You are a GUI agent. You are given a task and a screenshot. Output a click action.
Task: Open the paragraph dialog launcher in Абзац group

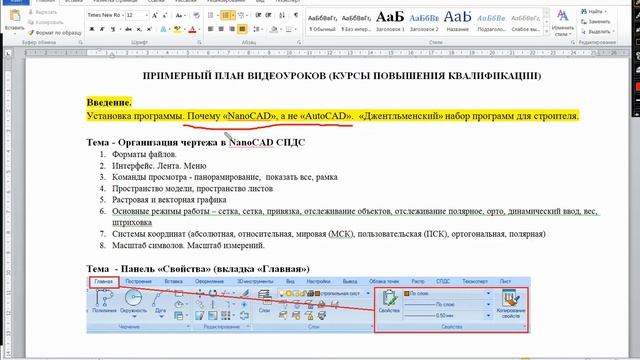(299, 42)
